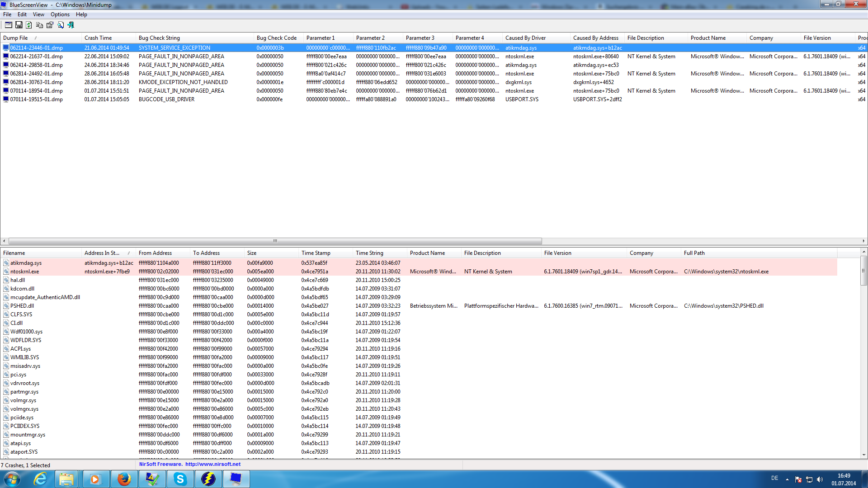Screen dimensions: 868x488
Task: Click the Refresh toolbar icon
Action: coord(29,25)
